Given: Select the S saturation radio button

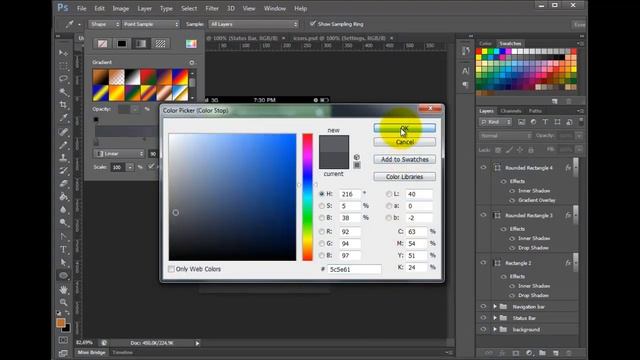Looking at the screenshot, I should (322, 206).
